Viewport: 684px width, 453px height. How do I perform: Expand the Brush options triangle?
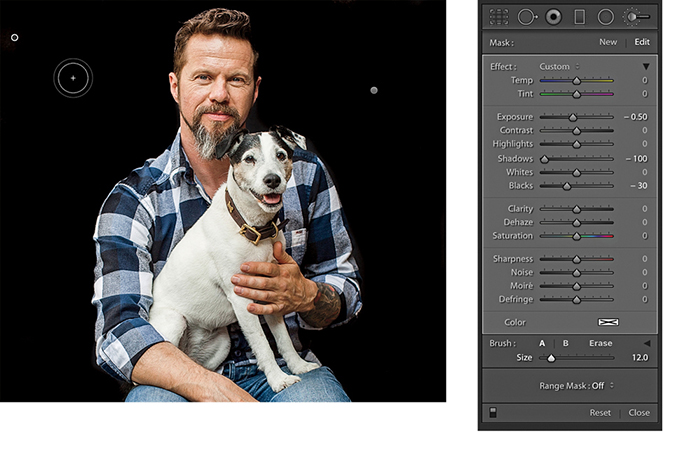(x=645, y=343)
